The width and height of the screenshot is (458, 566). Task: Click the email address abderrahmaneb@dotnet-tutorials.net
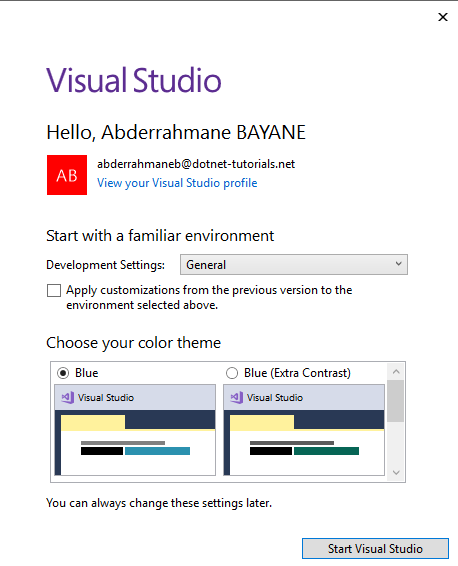196,164
